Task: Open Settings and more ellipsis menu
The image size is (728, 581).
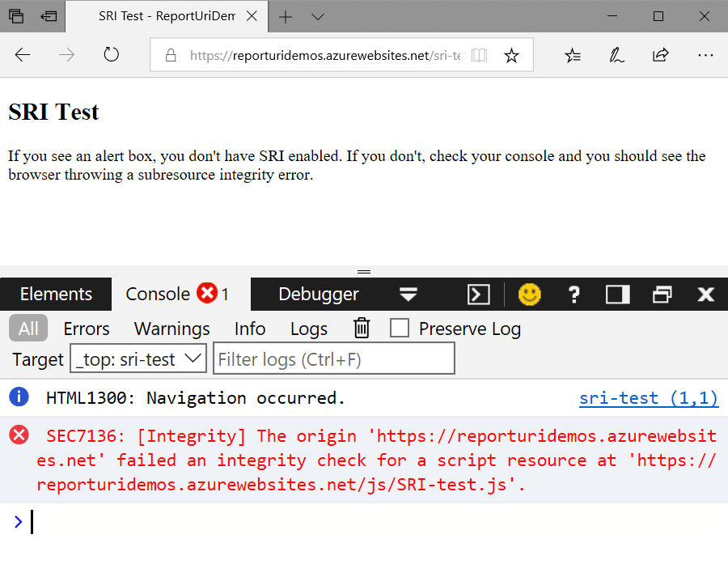Action: coord(705,55)
